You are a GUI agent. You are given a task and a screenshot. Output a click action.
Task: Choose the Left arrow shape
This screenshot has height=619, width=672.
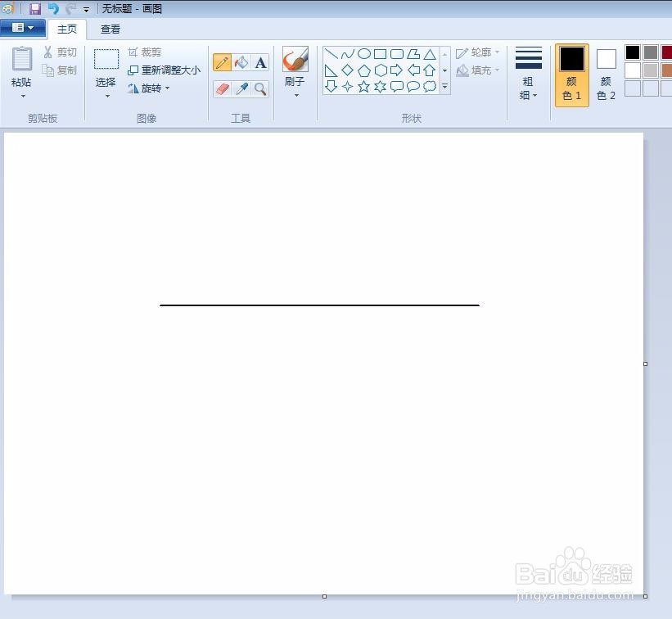(413, 70)
